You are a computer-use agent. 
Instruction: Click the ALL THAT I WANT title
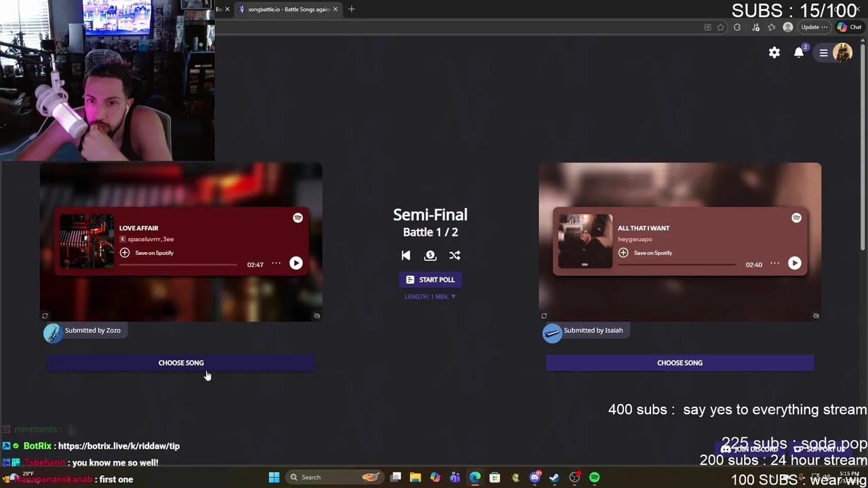tap(644, 228)
